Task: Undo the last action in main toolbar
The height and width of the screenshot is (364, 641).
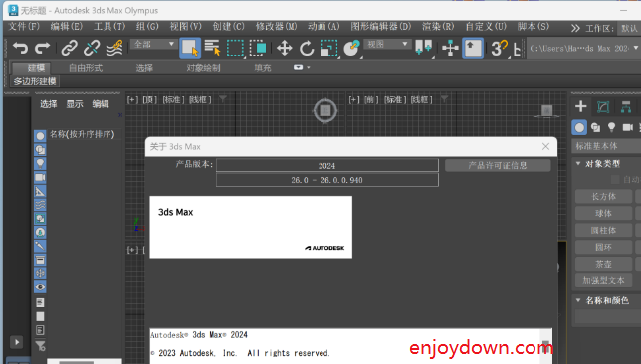Action: pos(20,48)
